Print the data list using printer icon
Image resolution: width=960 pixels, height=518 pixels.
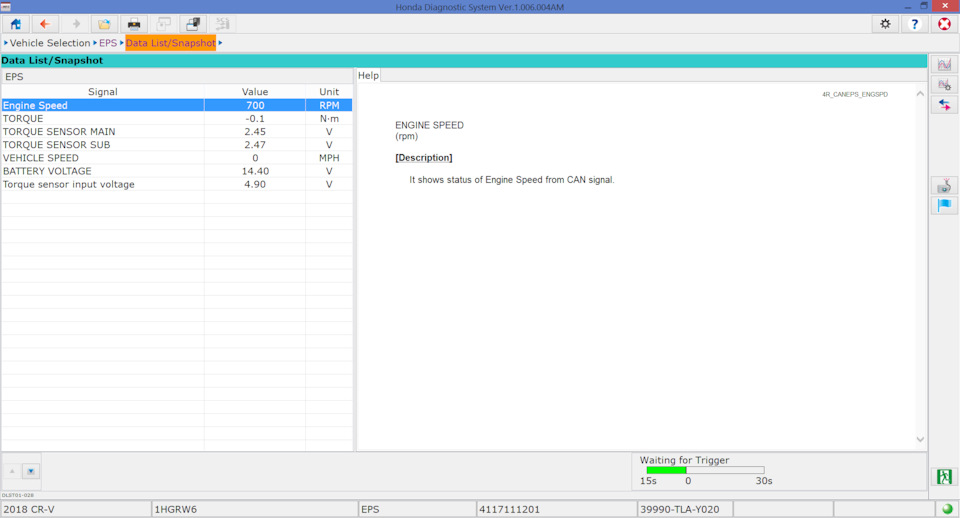coord(133,24)
